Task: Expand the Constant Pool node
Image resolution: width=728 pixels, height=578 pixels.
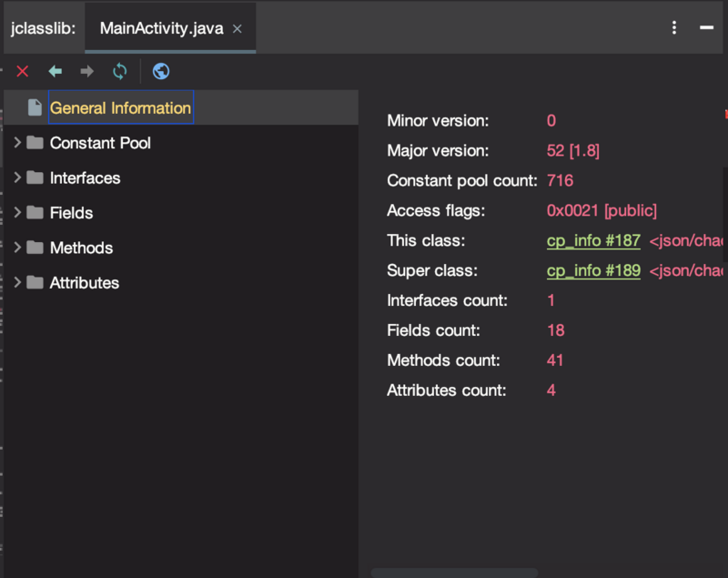Action: click(x=17, y=143)
